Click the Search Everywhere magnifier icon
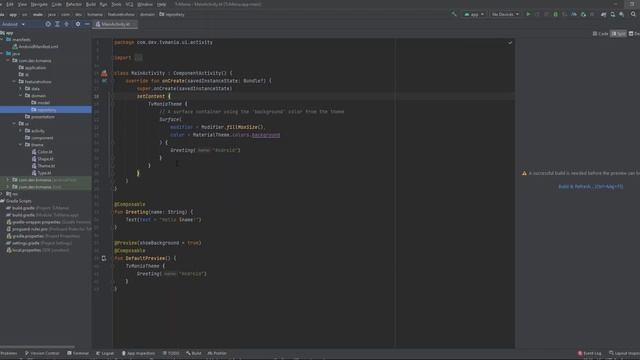The height and width of the screenshot is (360, 640). pyautogui.click(x=633, y=14)
